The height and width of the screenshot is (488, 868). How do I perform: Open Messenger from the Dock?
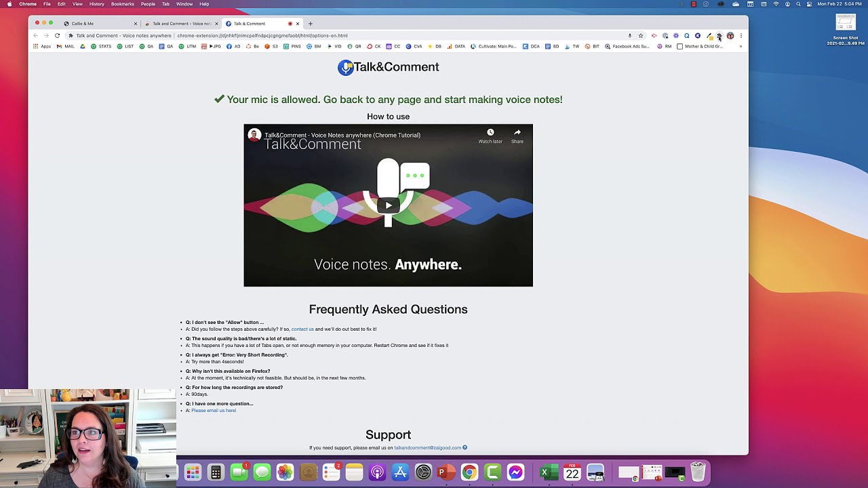tap(515, 472)
